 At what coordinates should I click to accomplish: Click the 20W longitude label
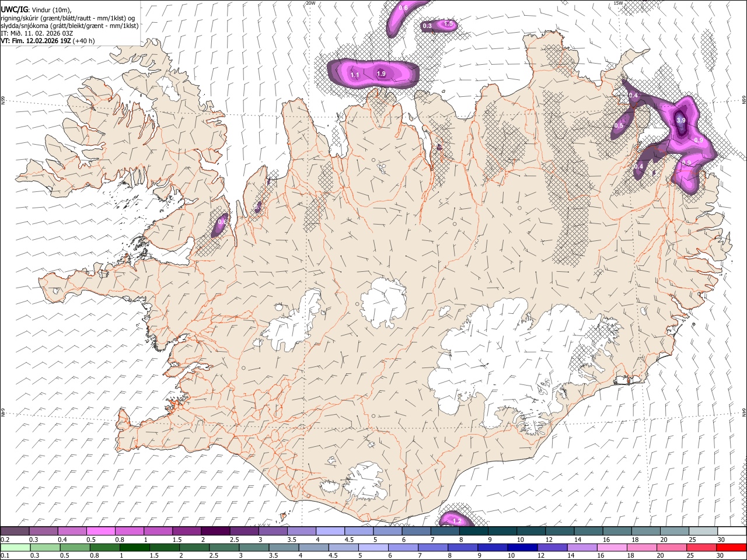[x=310, y=3]
